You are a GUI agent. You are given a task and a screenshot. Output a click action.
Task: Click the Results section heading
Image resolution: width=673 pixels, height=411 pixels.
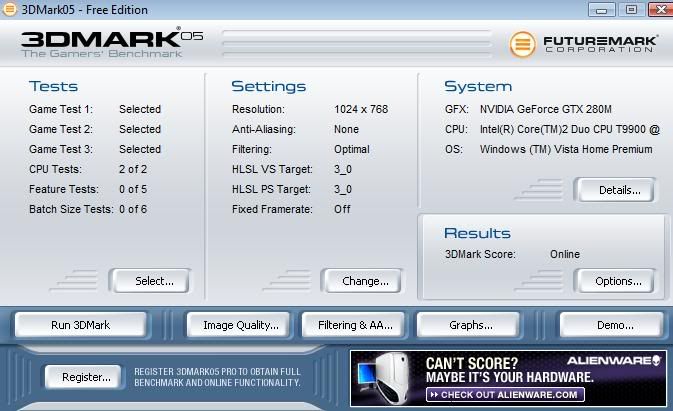click(477, 233)
